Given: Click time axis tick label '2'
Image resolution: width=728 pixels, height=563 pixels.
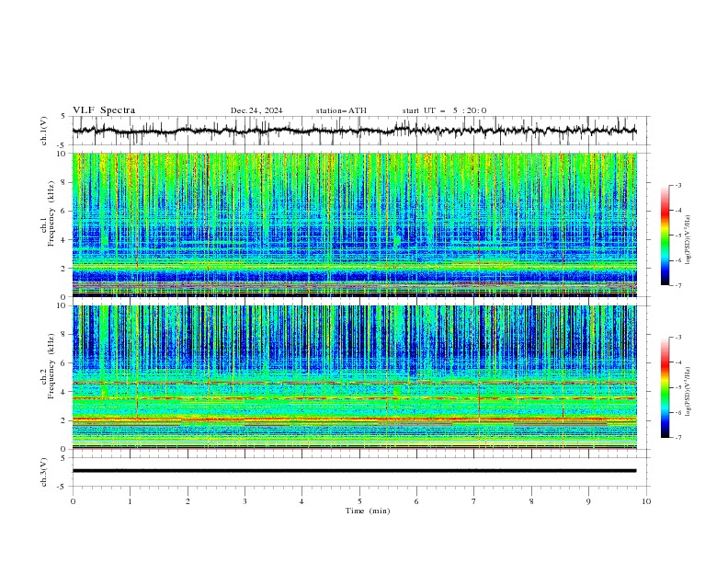Looking at the screenshot, I should click(188, 501).
